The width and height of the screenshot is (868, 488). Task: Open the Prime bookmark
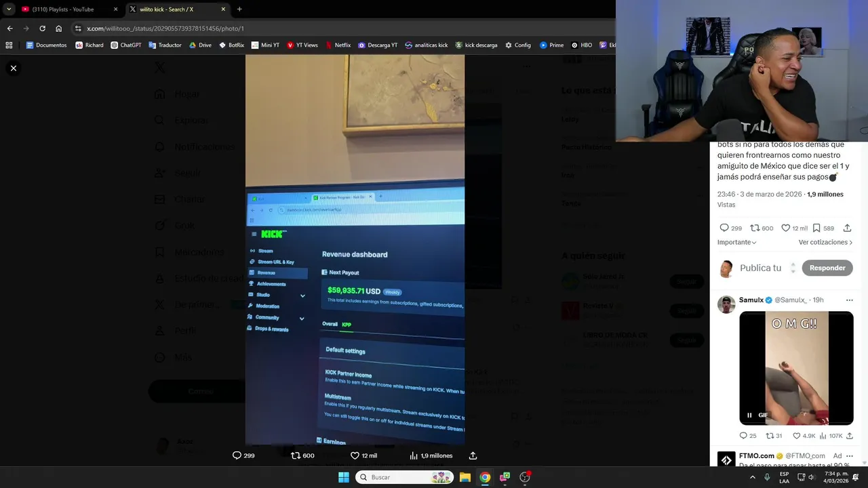coord(551,45)
